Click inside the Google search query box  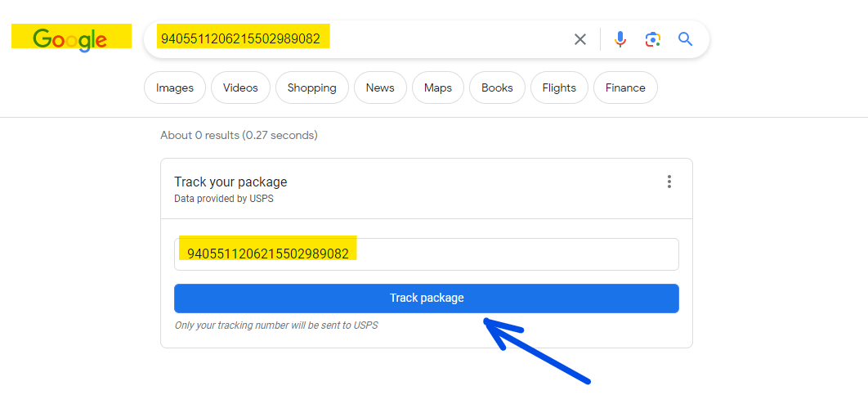360,39
